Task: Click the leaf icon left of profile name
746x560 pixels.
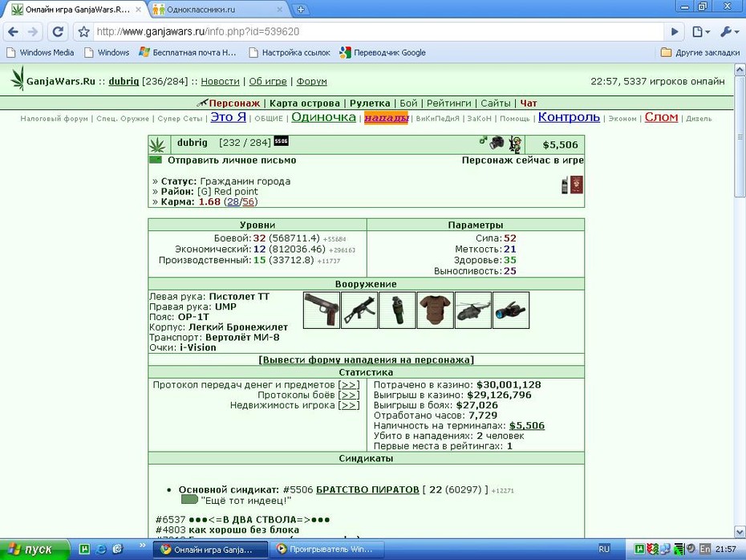Action: [157, 144]
